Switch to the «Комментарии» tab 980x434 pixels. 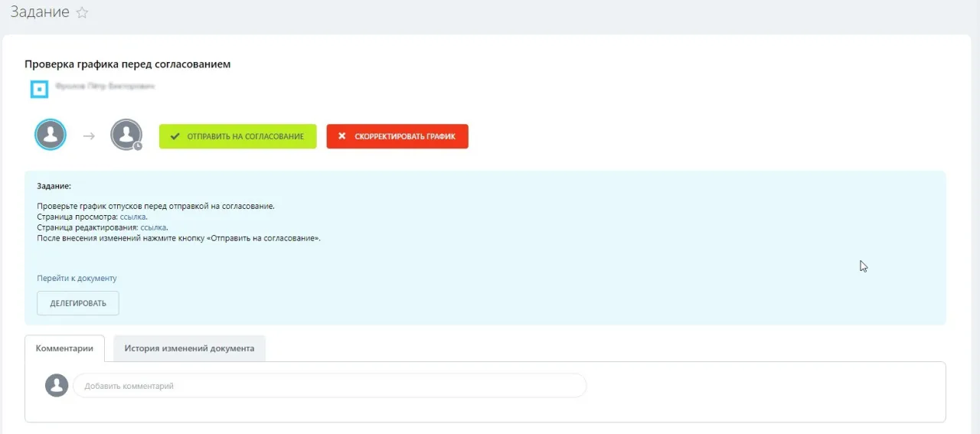click(x=64, y=348)
